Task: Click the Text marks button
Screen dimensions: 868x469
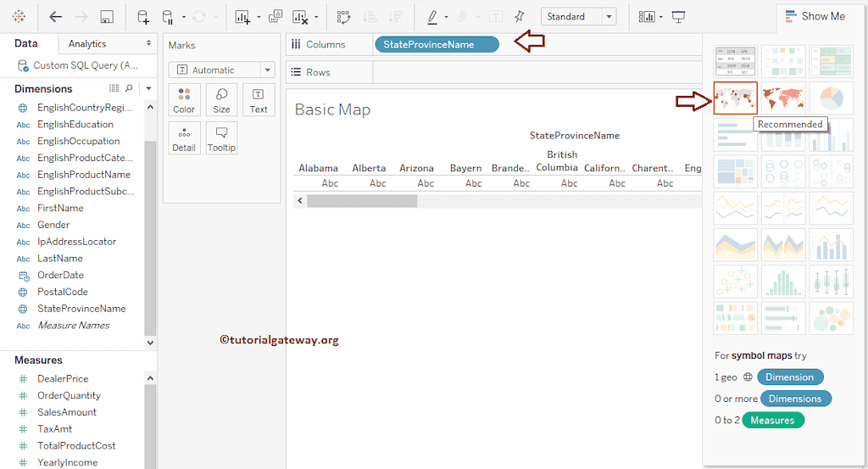Action: tap(259, 100)
